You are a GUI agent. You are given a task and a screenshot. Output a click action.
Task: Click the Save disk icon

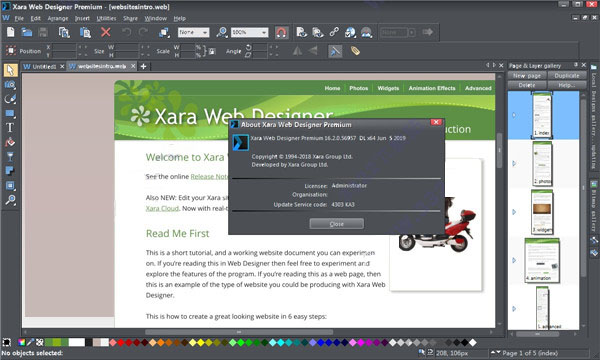tap(43, 32)
